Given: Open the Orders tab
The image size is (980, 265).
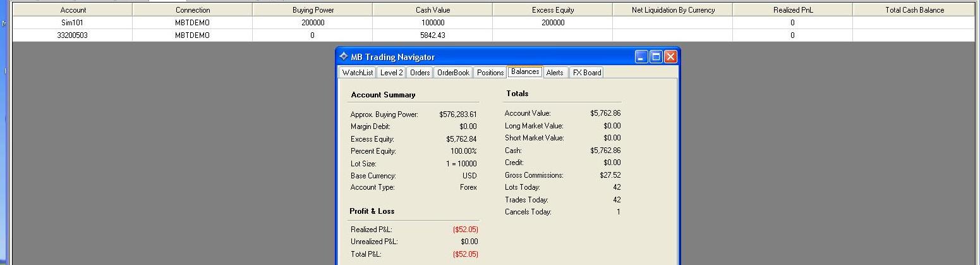Looking at the screenshot, I should pos(420,73).
